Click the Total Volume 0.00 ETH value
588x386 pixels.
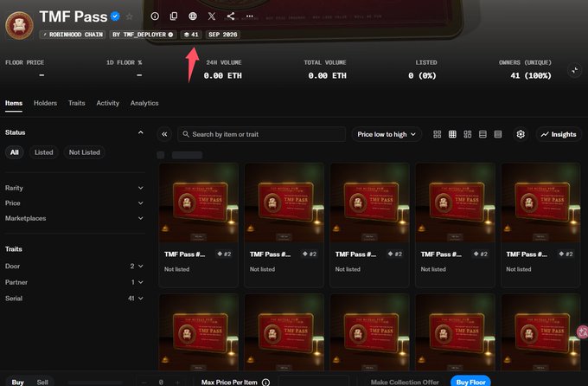click(328, 75)
